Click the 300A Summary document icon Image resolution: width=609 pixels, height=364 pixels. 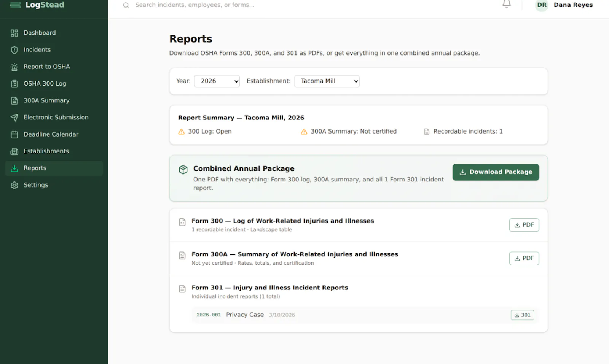[x=14, y=101]
